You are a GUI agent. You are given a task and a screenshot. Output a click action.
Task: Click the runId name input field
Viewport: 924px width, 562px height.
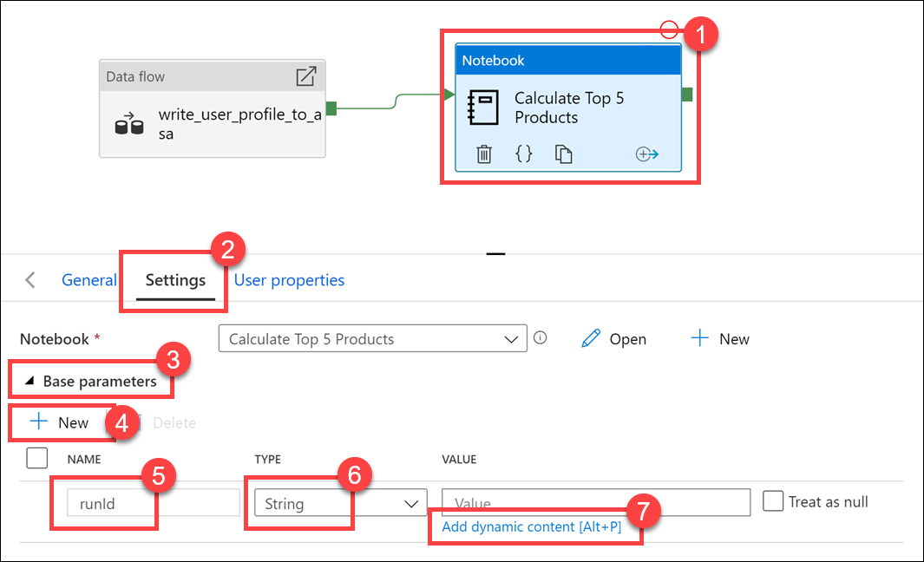(x=154, y=503)
